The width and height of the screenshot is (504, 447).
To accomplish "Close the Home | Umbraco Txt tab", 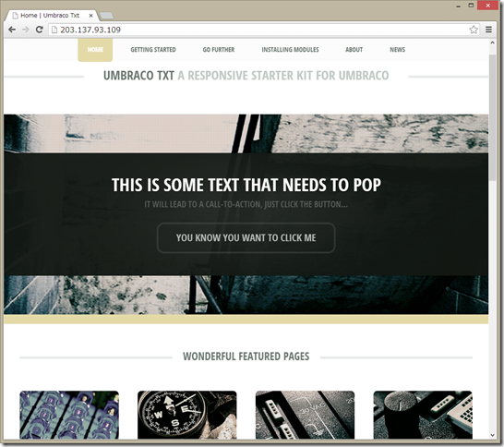I will tap(91, 16).
